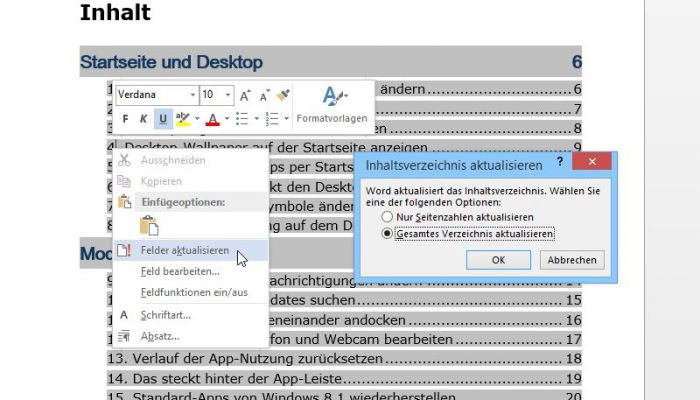Expand bullet list style dropdown arrow
The image size is (700, 400).
(x=257, y=119)
